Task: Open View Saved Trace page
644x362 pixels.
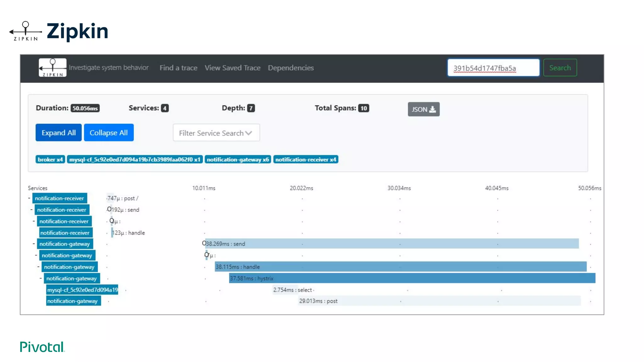Action: [x=232, y=68]
